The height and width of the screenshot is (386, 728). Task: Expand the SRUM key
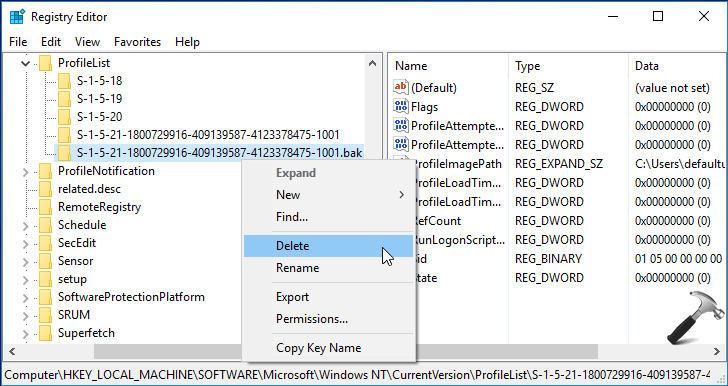[x=26, y=315]
